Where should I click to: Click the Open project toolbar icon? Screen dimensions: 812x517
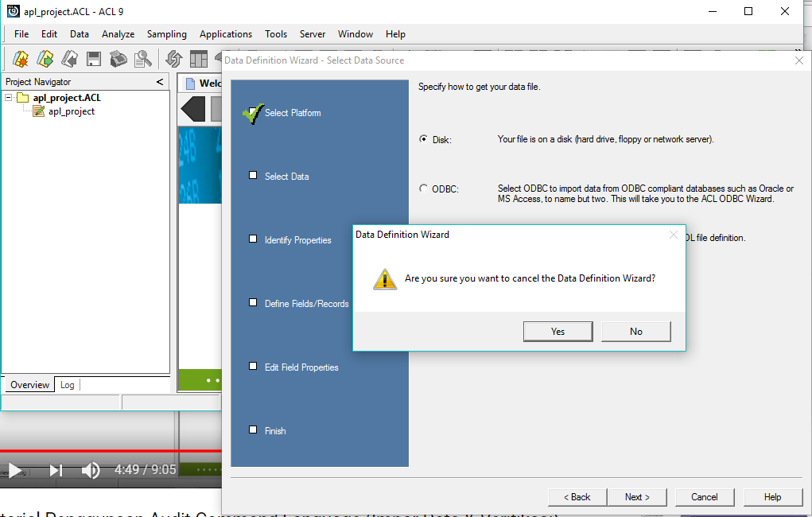tap(45, 59)
